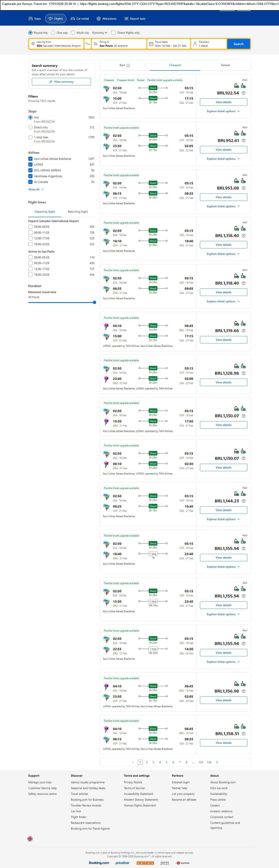Click the View summary button
279x868 pixels.
61,82
